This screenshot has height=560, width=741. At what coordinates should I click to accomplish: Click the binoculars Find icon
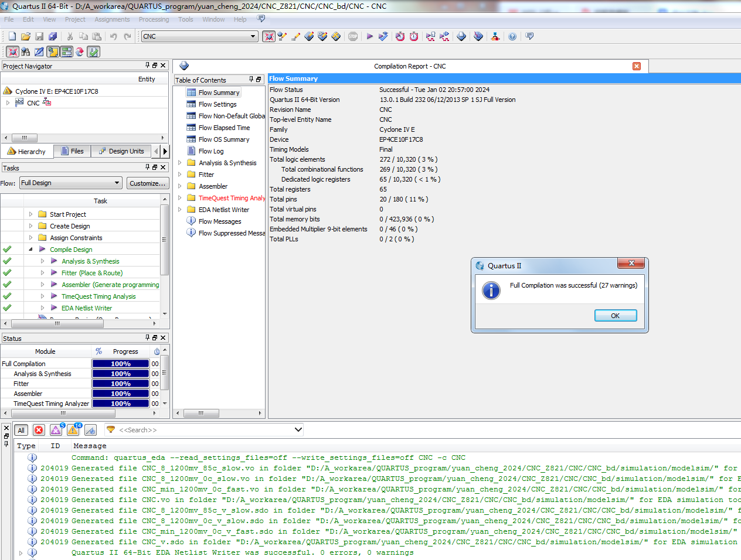tap(25, 52)
